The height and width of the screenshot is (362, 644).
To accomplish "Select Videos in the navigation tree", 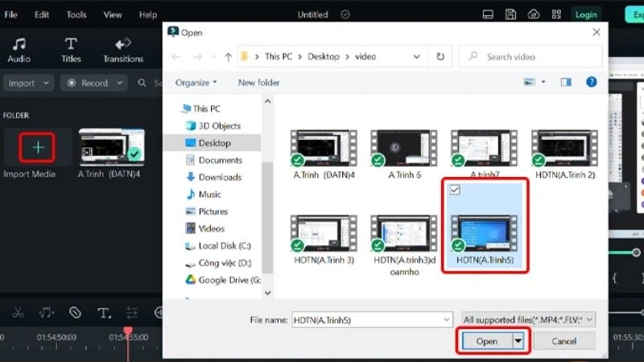I will pyautogui.click(x=212, y=228).
